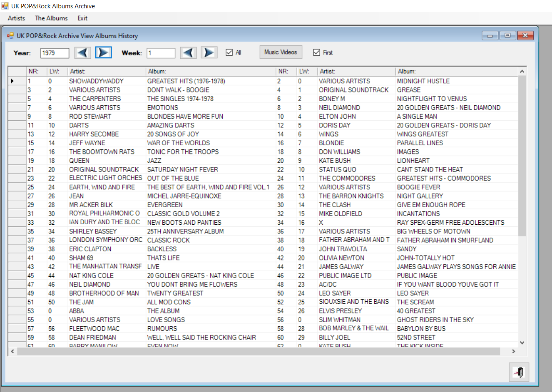Click NIGHTFLIGHT TO VENUS album cell
Screen dimensions: 552x392
click(457, 99)
